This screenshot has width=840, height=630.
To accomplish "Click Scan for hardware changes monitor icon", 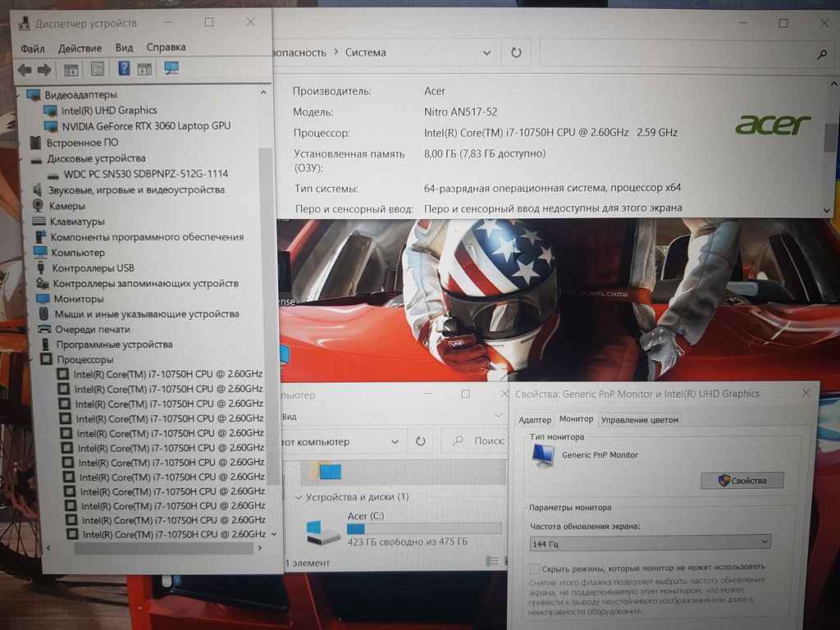I will (171, 69).
